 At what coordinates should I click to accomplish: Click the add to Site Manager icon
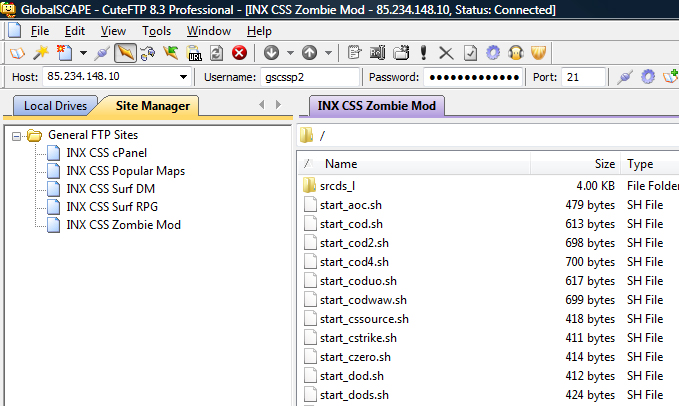coord(670,77)
